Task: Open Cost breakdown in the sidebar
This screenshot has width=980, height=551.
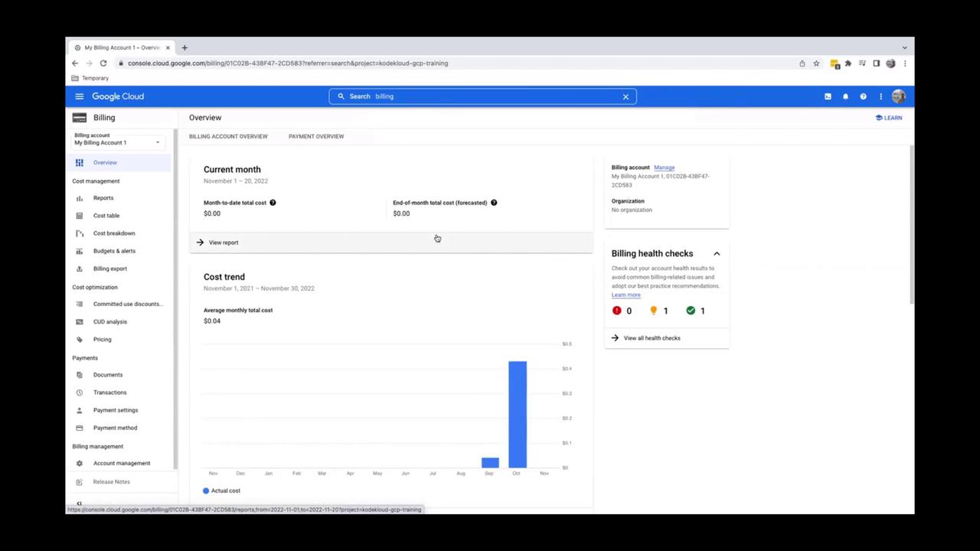Action: pos(114,233)
